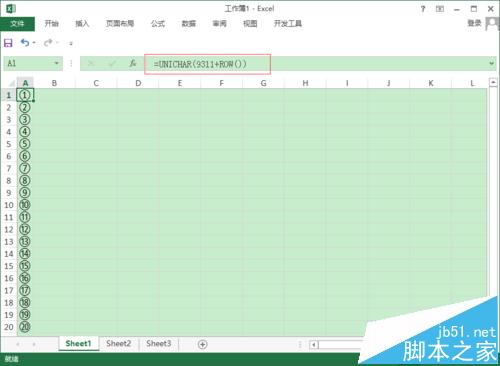
Task: Expand the Name Box dropdown arrow
Action: (57, 63)
